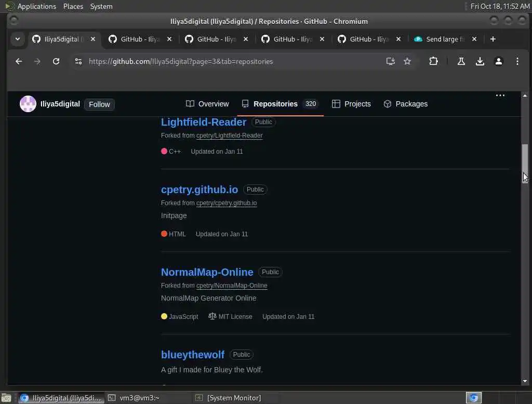532x404 pixels.
Task: Click the C++ language color dot
Action: coord(164,151)
